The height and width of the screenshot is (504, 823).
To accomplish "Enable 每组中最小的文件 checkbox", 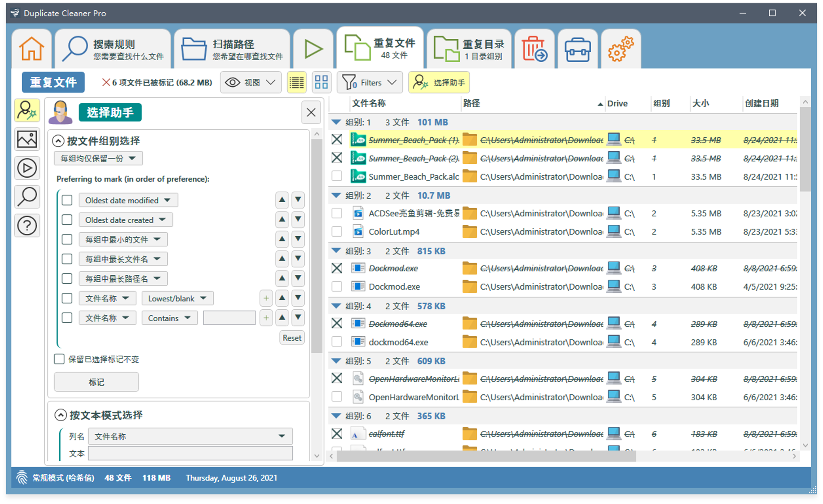I will 67,240.
